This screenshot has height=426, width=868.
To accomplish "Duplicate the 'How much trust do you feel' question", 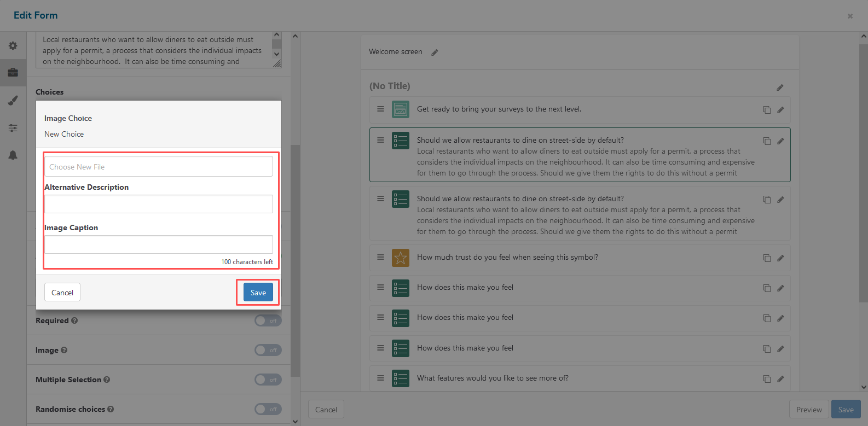I will click(767, 258).
